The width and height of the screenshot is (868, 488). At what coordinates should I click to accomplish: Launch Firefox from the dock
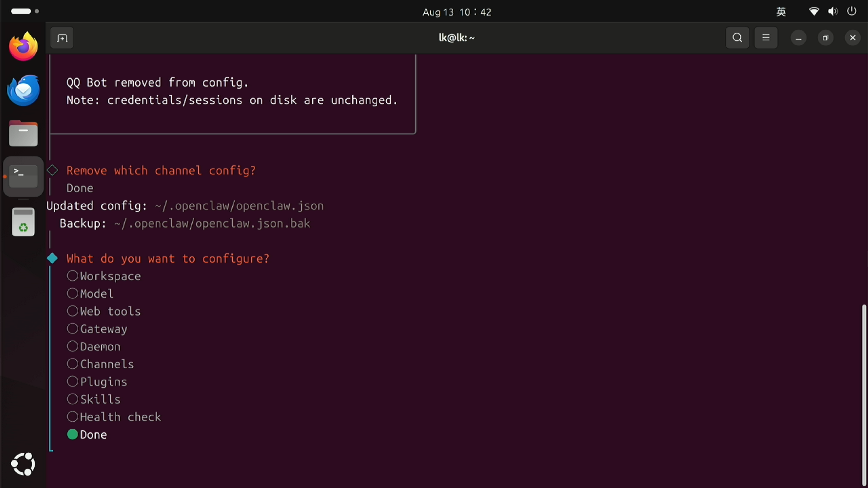click(x=23, y=46)
